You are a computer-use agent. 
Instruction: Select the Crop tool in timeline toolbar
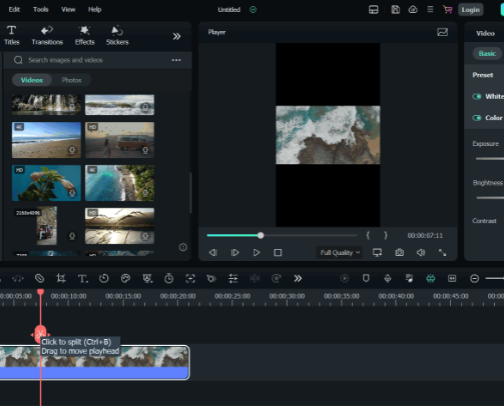coord(61,278)
